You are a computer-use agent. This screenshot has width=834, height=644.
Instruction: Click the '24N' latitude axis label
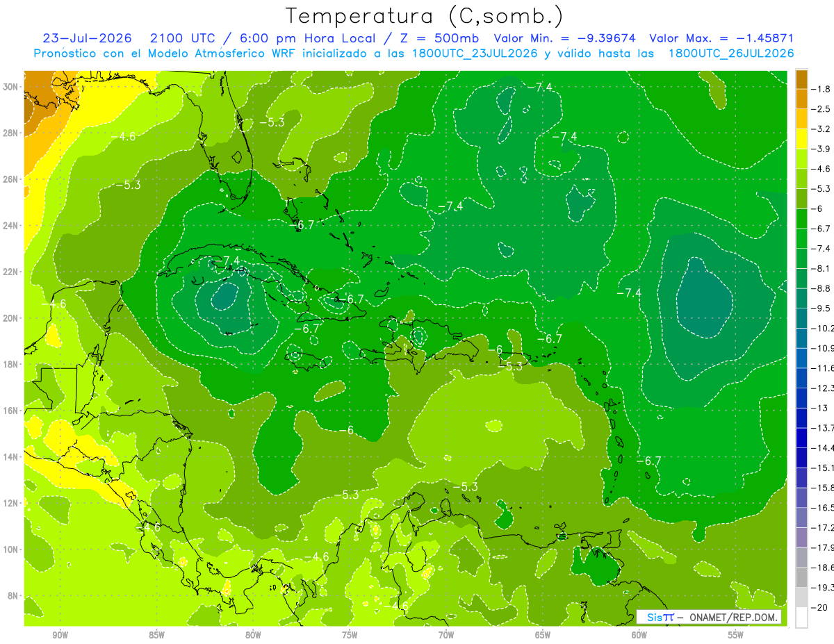point(12,225)
